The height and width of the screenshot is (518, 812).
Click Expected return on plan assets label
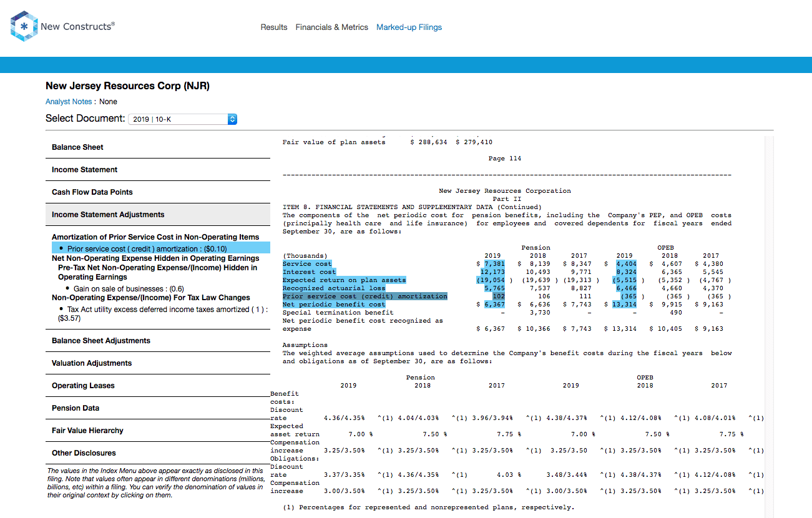(344, 280)
